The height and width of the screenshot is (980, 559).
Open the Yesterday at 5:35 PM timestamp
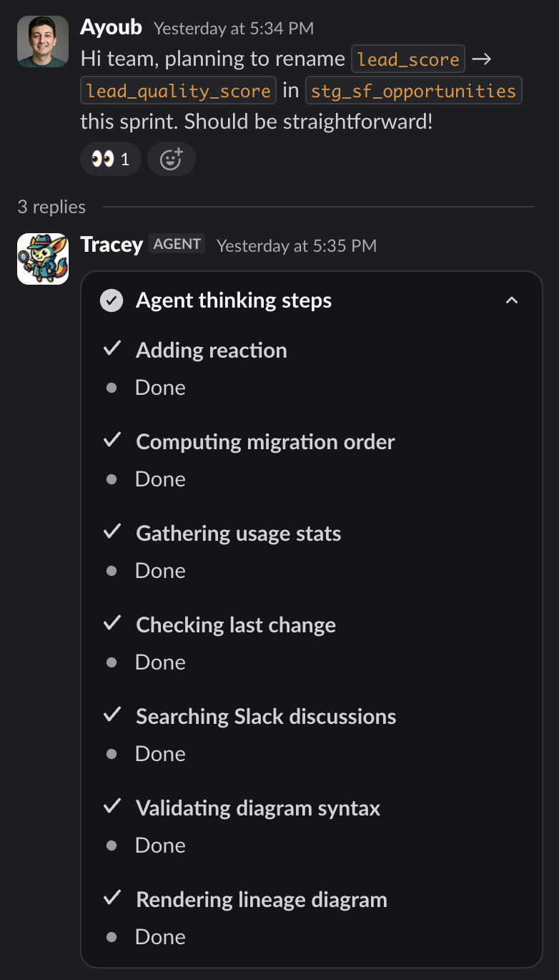pyautogui.click(x=297, y=246)
